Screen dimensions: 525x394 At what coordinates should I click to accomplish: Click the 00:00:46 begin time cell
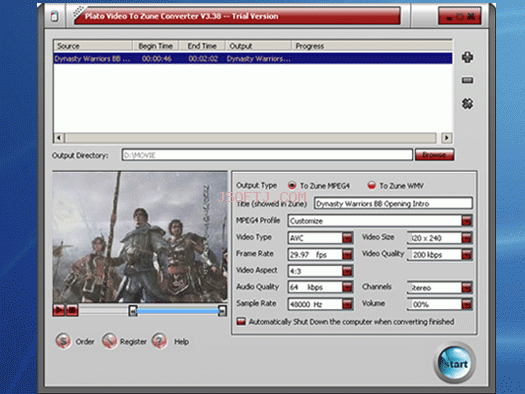point(156,59)
